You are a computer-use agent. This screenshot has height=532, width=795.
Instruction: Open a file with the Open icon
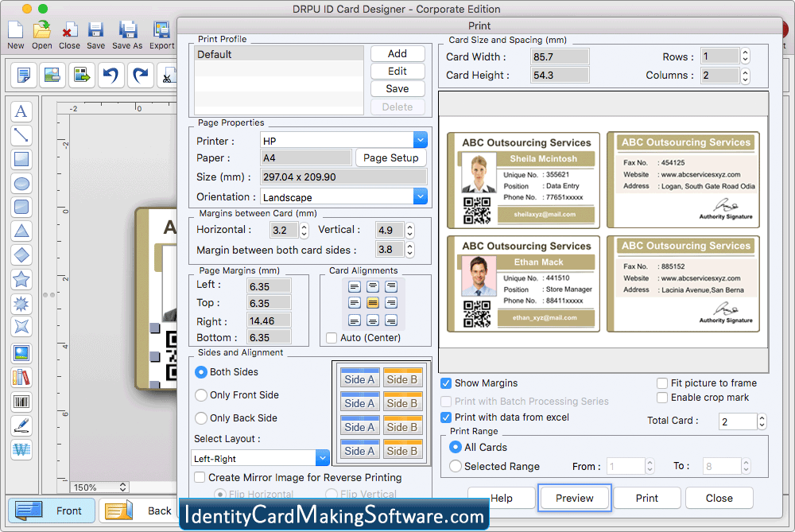pos(41,35)
